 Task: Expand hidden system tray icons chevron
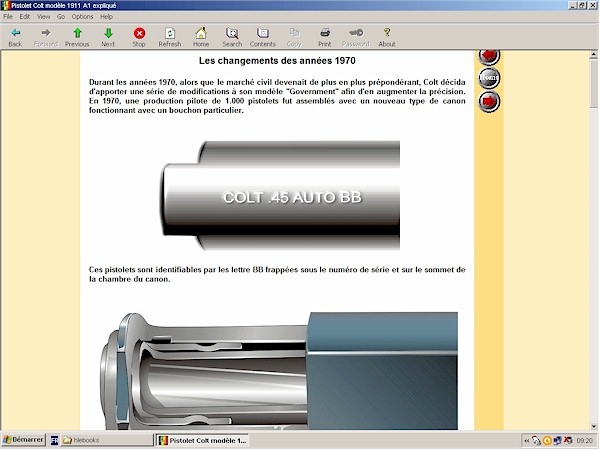(x=527, y=441)
